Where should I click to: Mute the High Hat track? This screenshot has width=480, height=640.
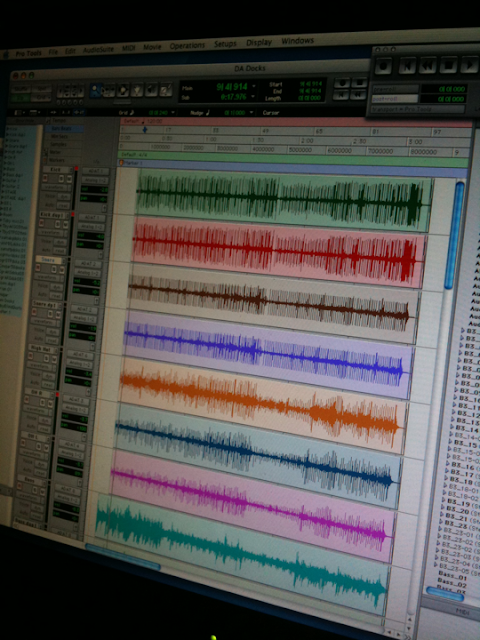point(54,358)
